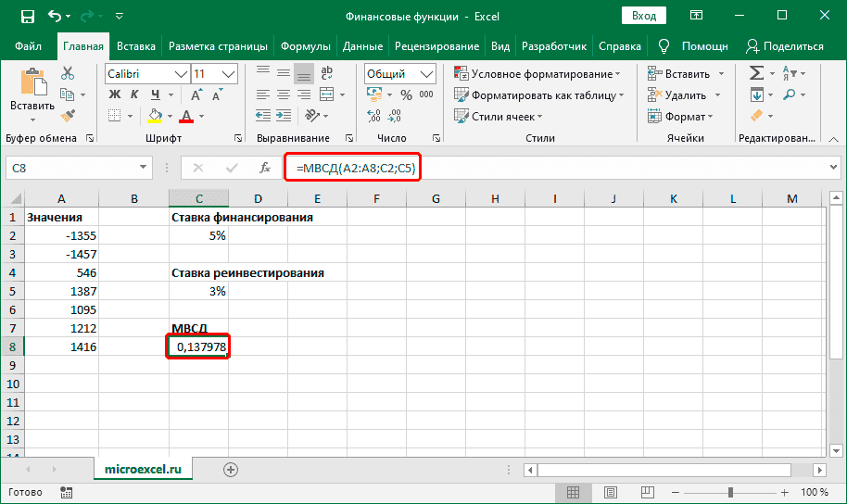Add a new sheet with plus icon

tap(231, 470)
